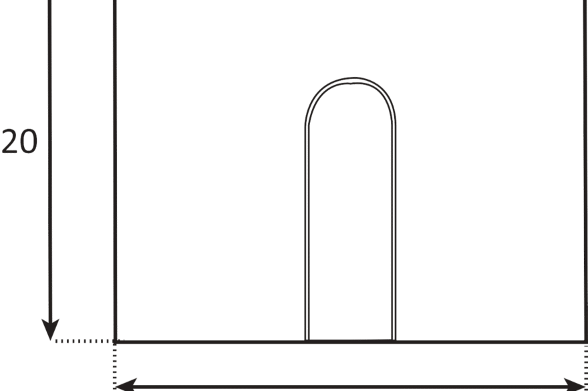The width and height of the screenshot is (588, 391).
Task: Select the dimension label 20
Action: pyautogui.click(x=19, y=142)
